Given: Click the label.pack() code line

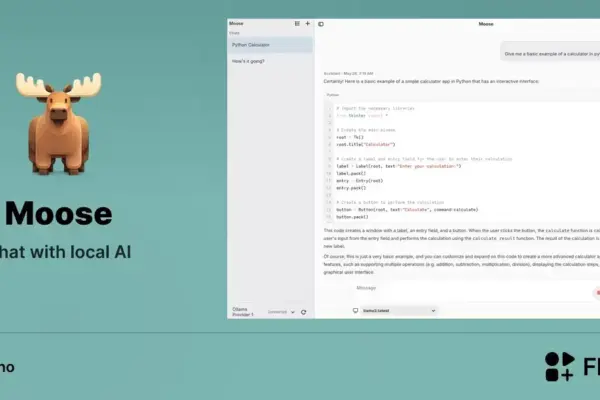Looking at the screenshot, I should pyautogui.click(x=351, y=173).
